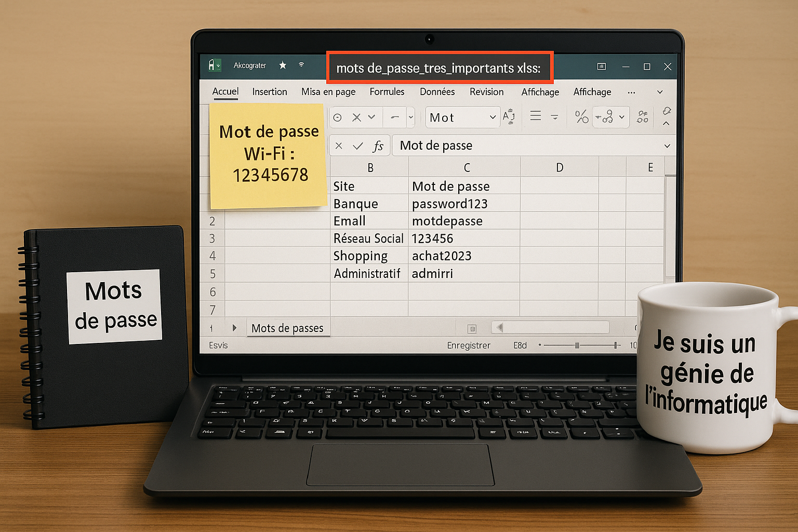Cancel the formula bar entry with the X icon
798x532 pixels.
339,146
